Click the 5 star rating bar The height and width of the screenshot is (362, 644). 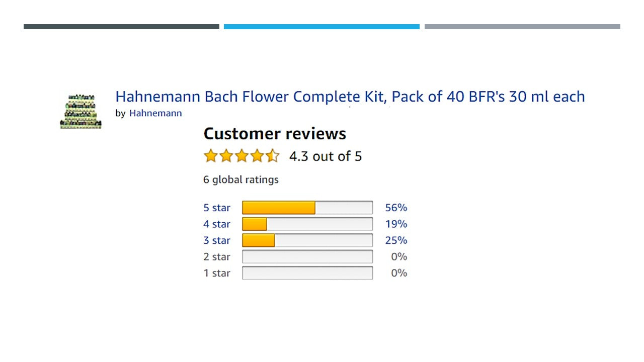click(x=307, y=208)
